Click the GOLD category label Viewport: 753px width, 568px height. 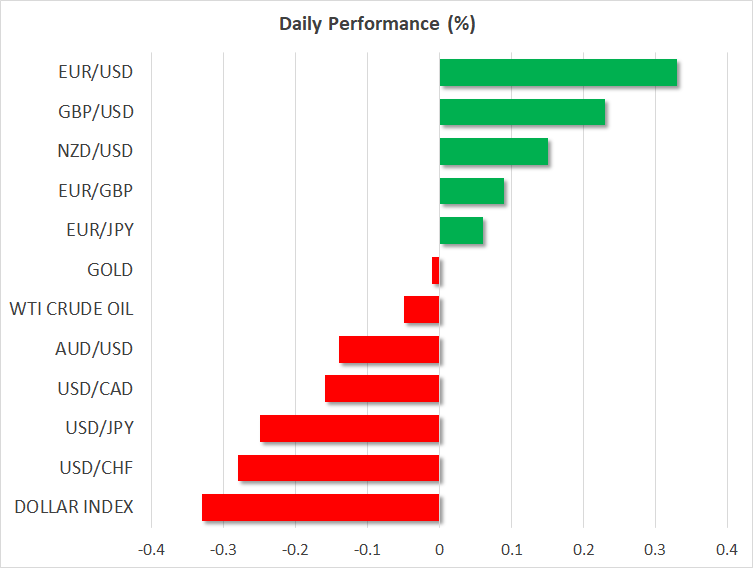click(x=110, y=270)
